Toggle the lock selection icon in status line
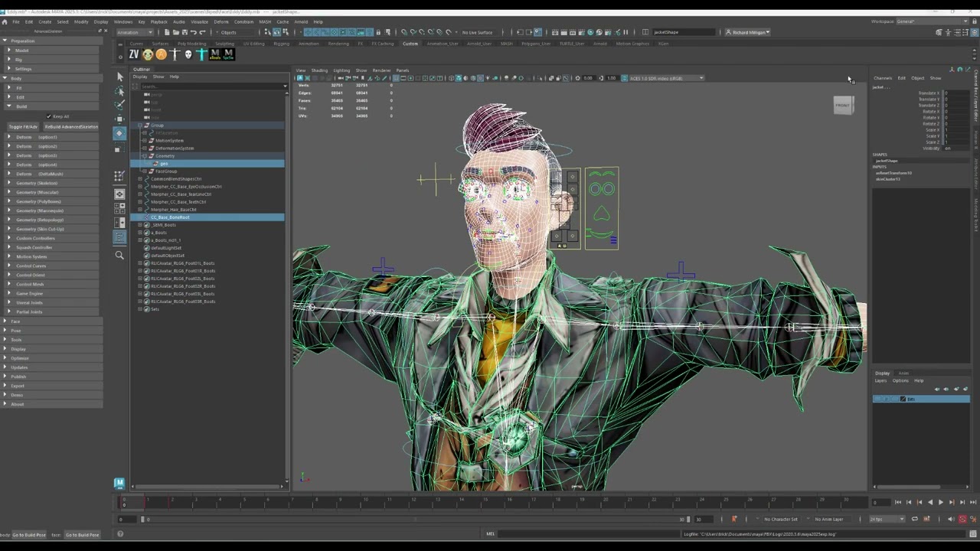Image resolution: width=980 pixels, height=551 pixels. (x=378, y=32)
